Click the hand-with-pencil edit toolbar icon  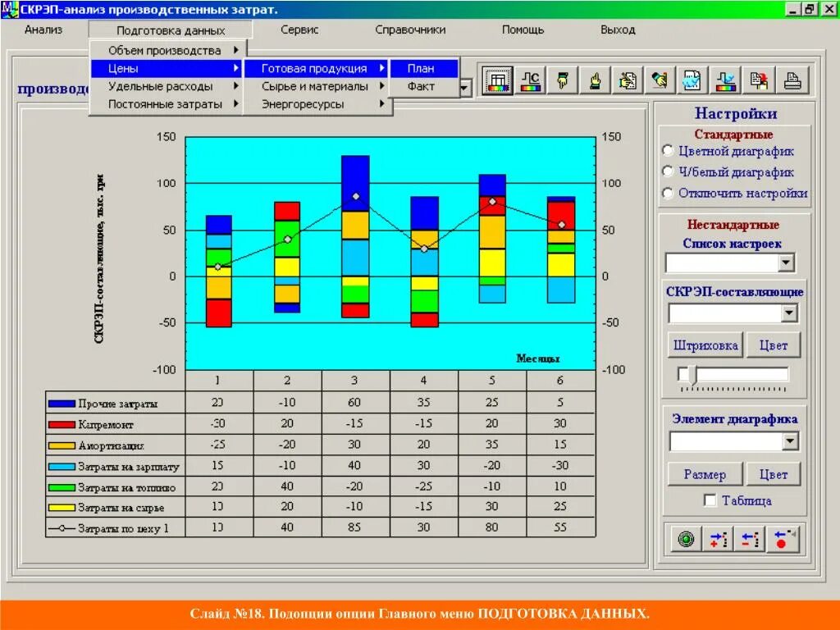point(660,81)
